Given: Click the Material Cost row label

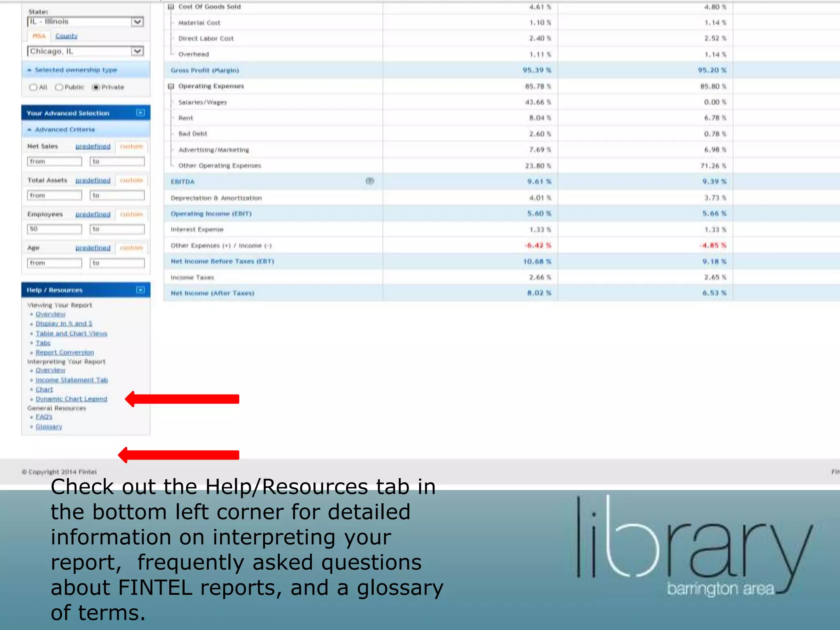Looking at the screenshot, I should [x=199, y=23].
